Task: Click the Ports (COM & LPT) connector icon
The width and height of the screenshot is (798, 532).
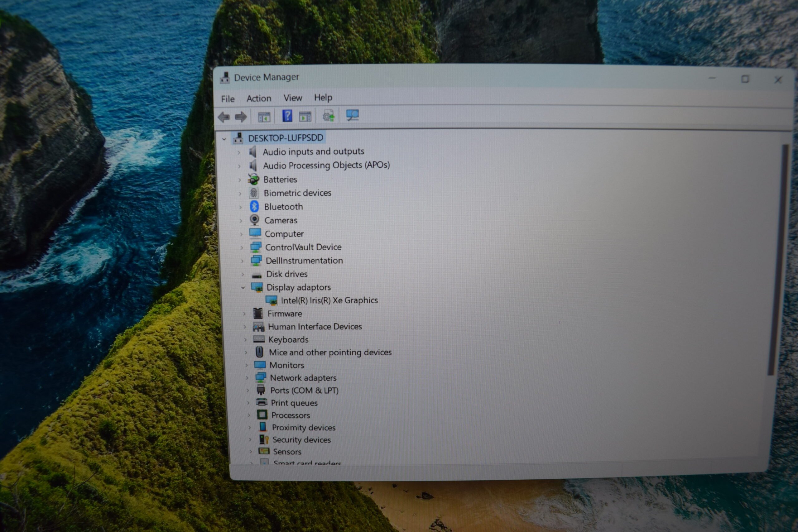Action: click(261, 390)
